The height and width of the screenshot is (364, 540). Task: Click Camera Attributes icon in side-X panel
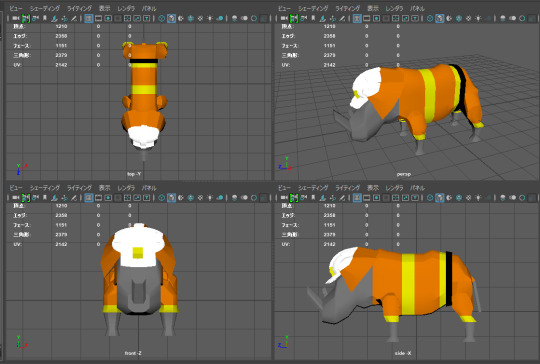303,198
